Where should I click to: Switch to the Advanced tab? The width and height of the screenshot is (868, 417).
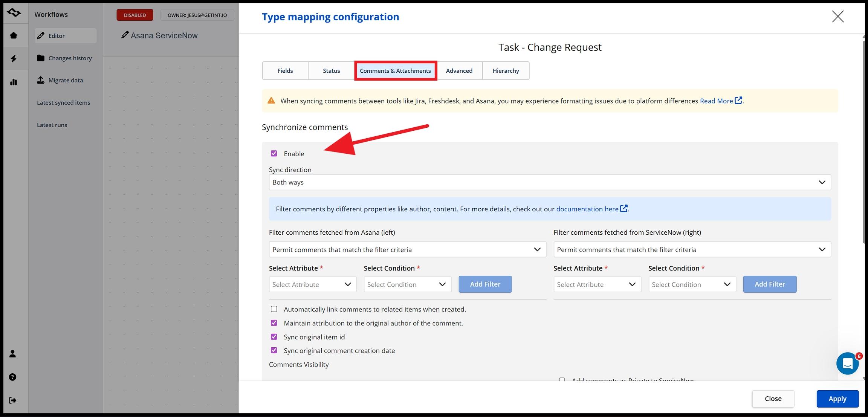(x=459, y=71)
